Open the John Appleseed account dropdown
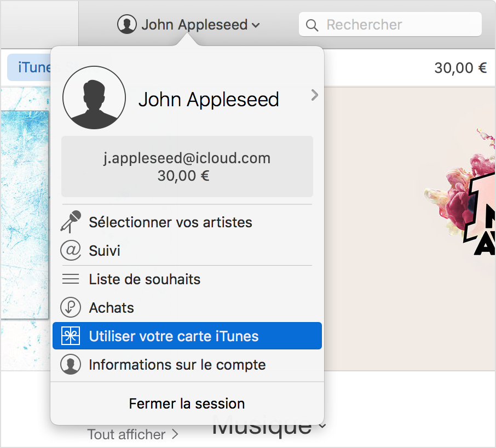This screenshot has height=448, width=496. [188, 24]
